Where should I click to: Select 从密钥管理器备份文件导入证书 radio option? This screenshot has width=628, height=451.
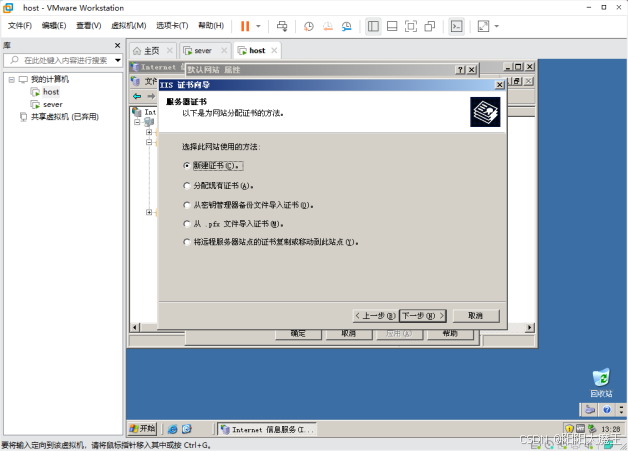(186, 205)
